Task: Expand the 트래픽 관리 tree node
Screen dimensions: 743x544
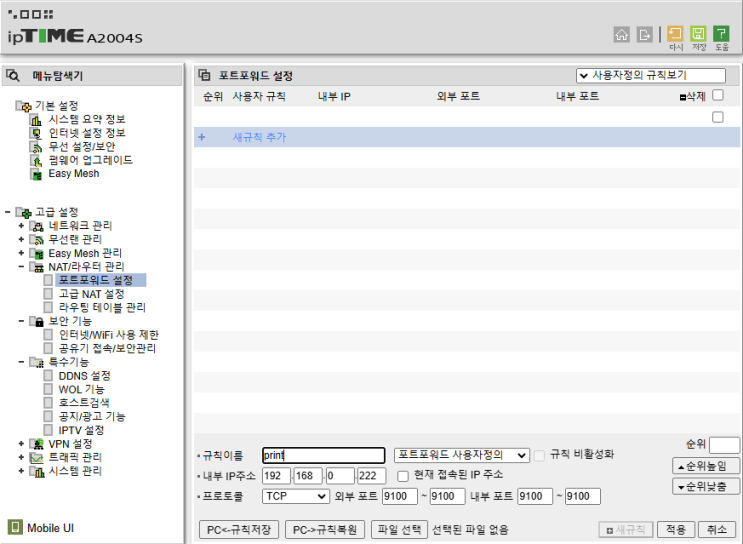Action: [21, 457]
